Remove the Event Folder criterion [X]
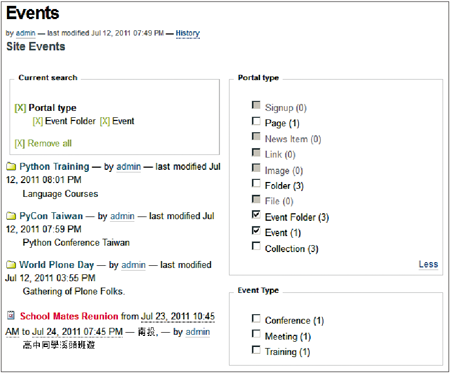This screenshot has height=373, width=450. (x=38, y=121)
